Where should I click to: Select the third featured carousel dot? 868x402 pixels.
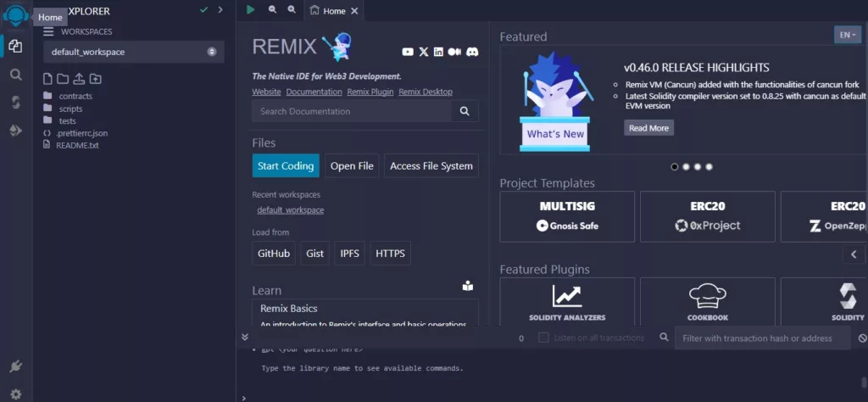pyautogui.click(x=698, y=167)
